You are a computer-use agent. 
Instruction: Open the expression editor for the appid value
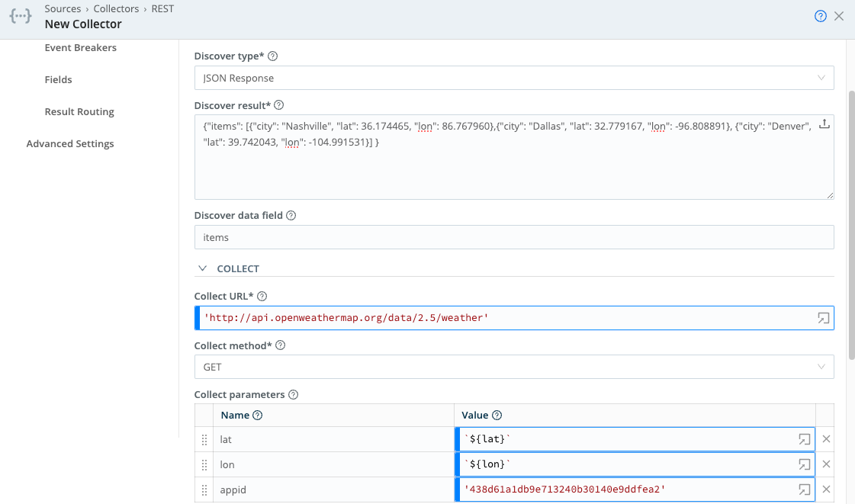click(x=804, y=489)
